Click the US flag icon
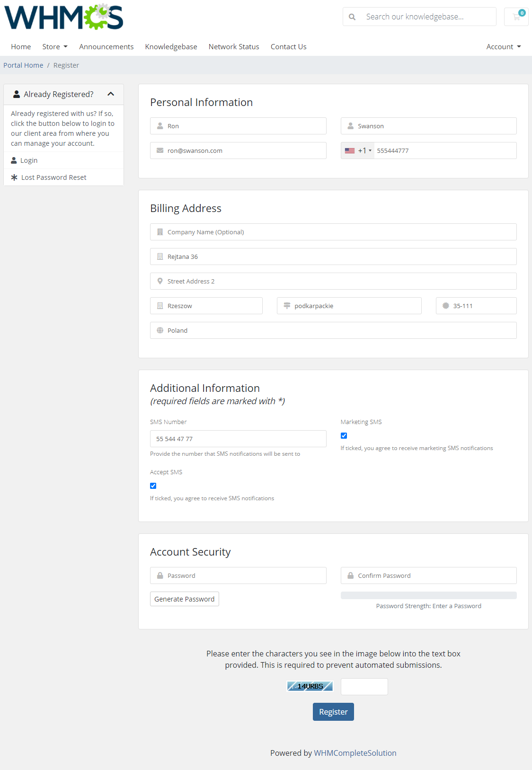 (350, 150)
